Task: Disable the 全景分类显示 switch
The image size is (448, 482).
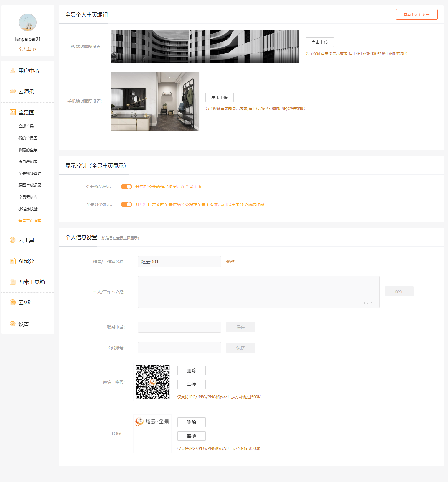Action: coord(126,204)
